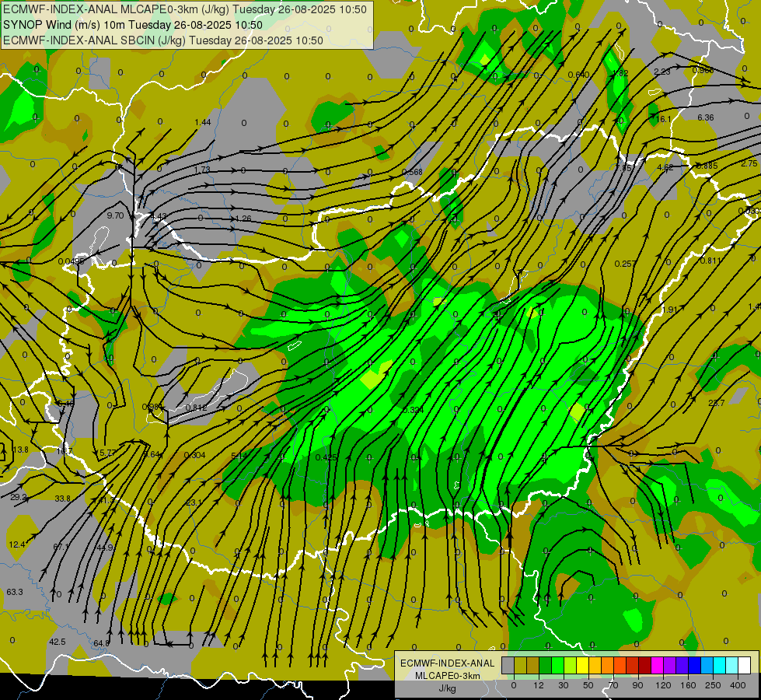Click the map value '0.425'
This screenshot has height=700, width=761.
(326, 457)
